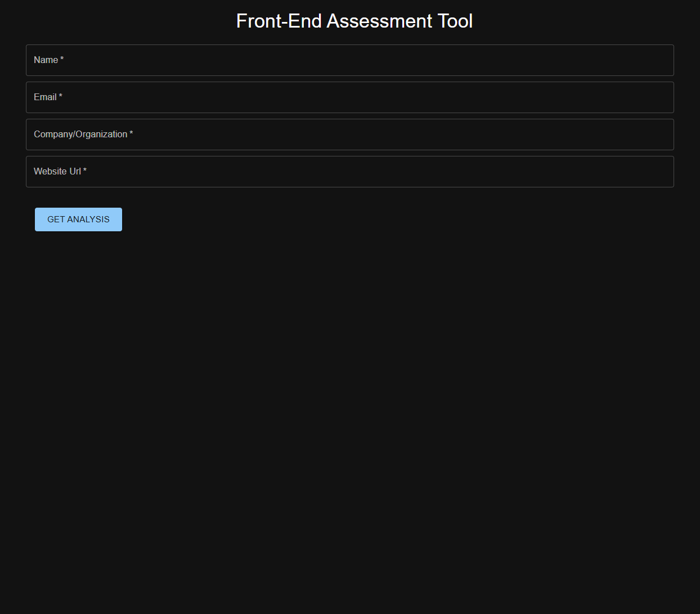Click the "Company/Organization" label text

coord(80,135)
